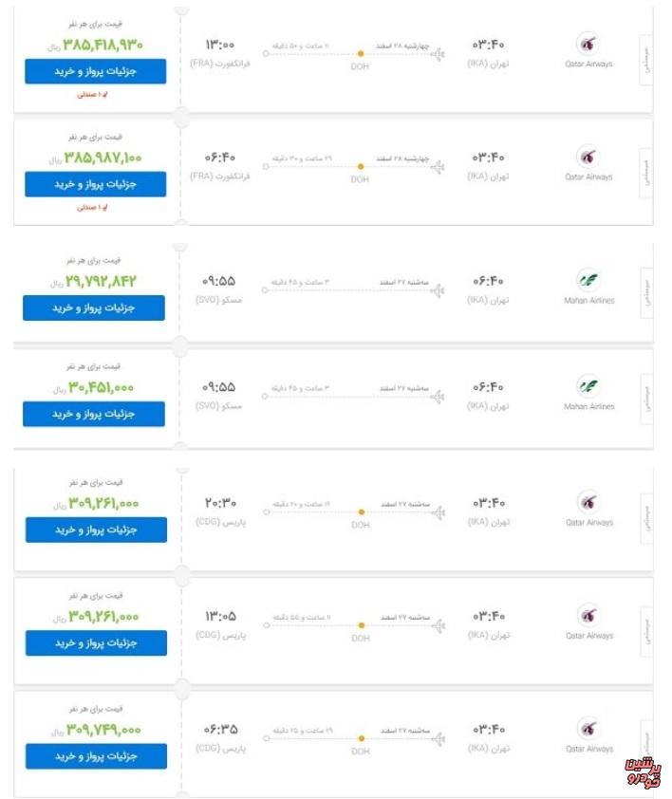Click the orange DOH stopover dot on the first flight
The image size is (672, 799).
tap(358, 53)
